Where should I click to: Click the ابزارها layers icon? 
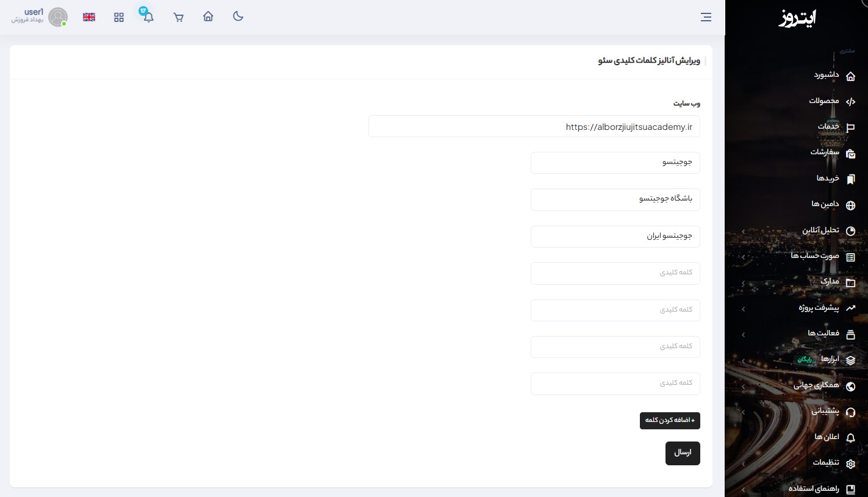tap(851, 360)
